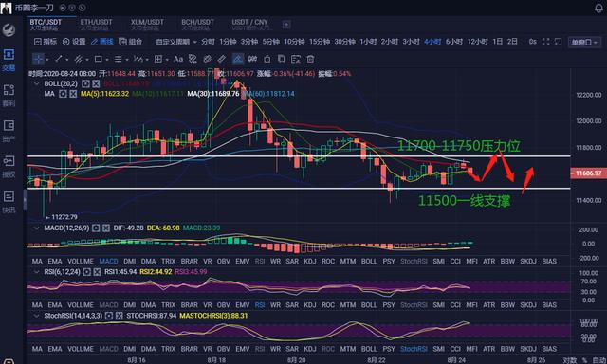Click the notification bell icon
The height and width of the screenshot is (364, 607).
[598, 8]
